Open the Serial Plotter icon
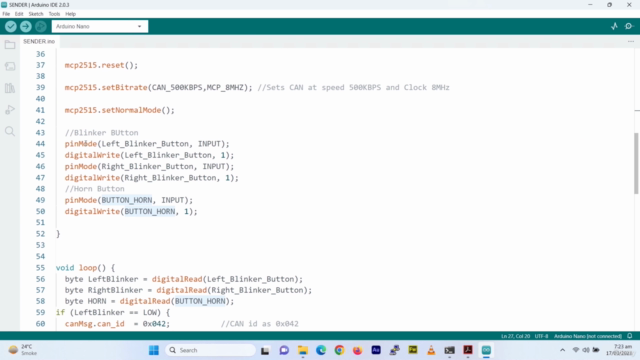Viewport: 640px width, 360px height. [614, 27]
